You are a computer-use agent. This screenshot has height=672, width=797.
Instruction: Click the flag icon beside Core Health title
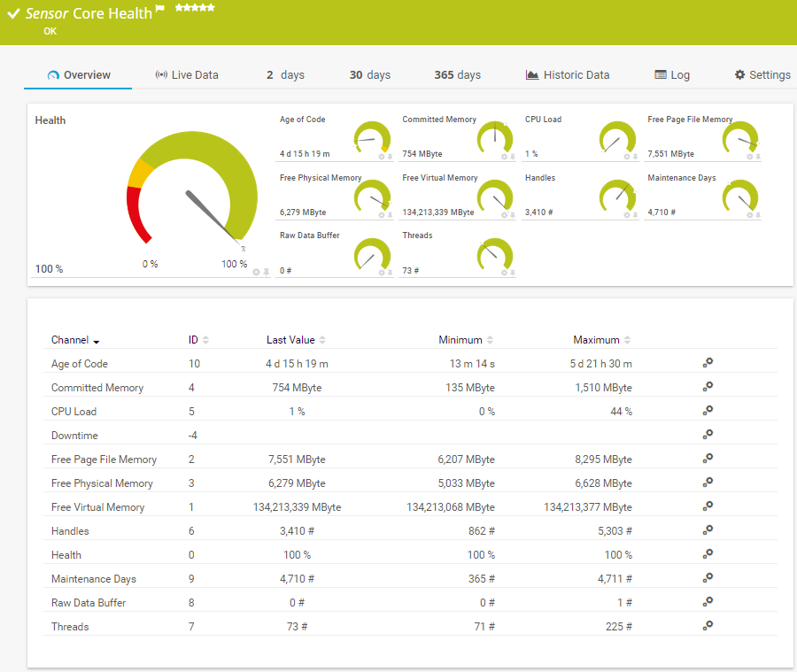pyautogui.click(x=159, y=9)
